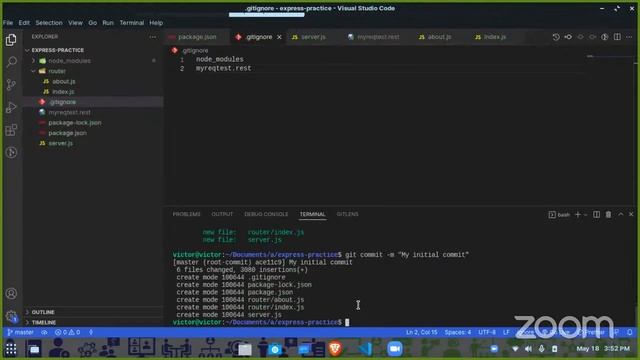The height and width of the screenshot is (360, 640).
Task: Collapse the router folder
Action: pyautogui.click(x=33, y=71)
